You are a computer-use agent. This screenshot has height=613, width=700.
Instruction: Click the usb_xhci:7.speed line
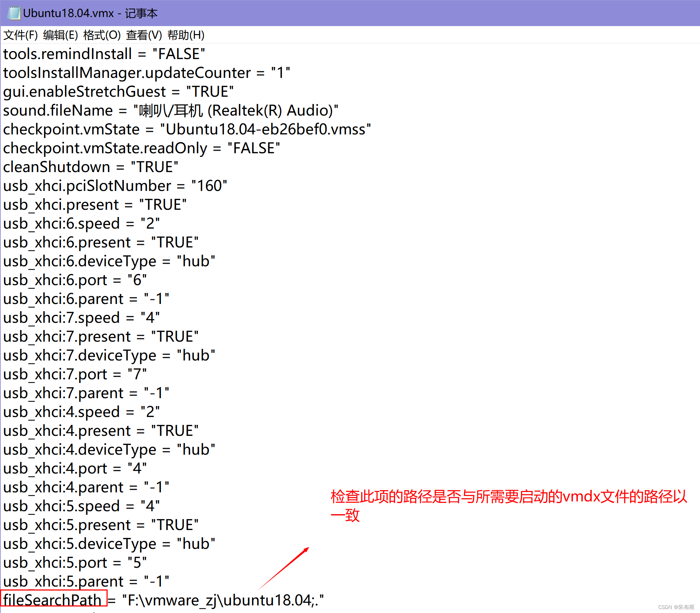81,318
